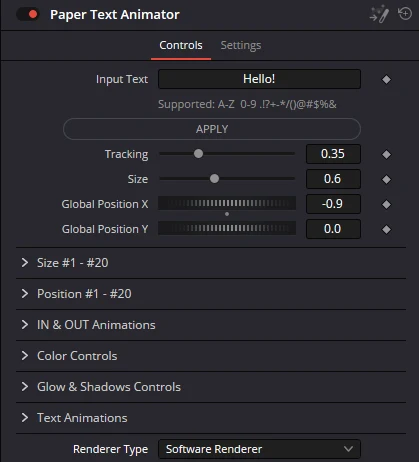The height and width of the screenshot is (462, 419).
Task: Disable the Paper Text Animator effect toggle
Action: click(28, 14)
